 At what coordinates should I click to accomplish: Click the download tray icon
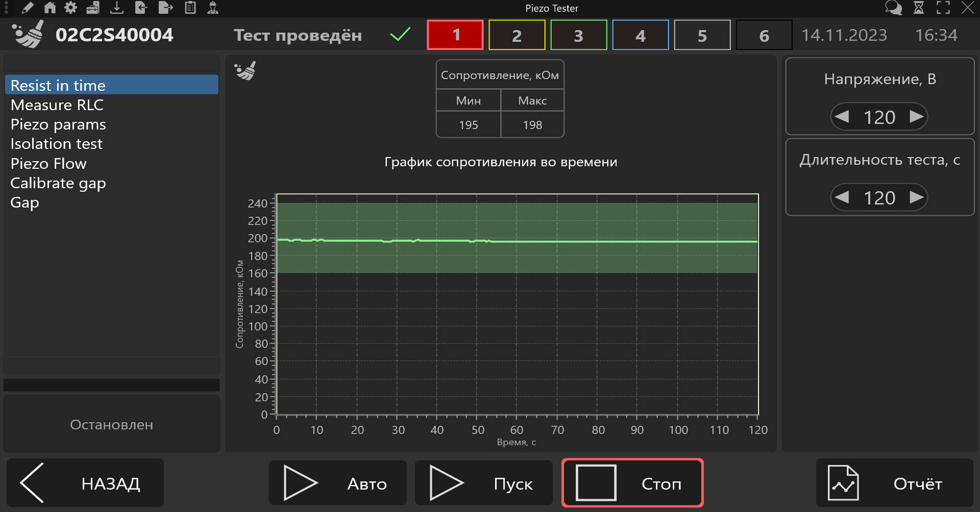pos(117,8)
